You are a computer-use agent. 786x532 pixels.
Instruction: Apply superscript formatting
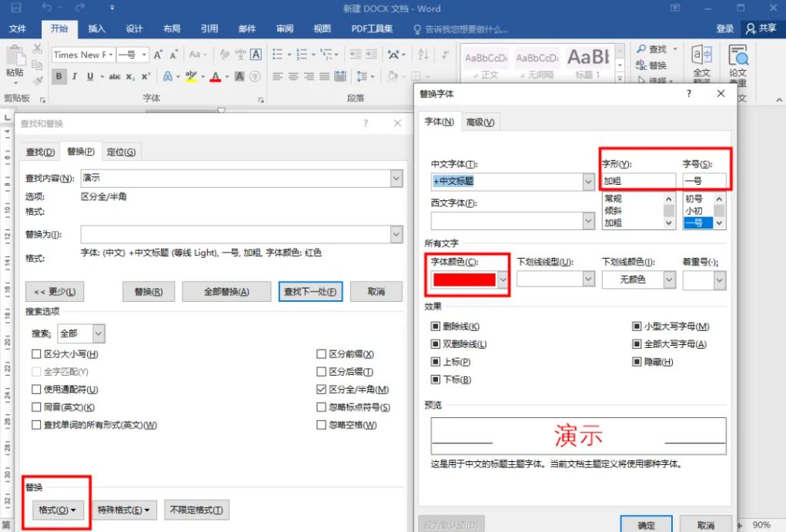pos(145,77)
